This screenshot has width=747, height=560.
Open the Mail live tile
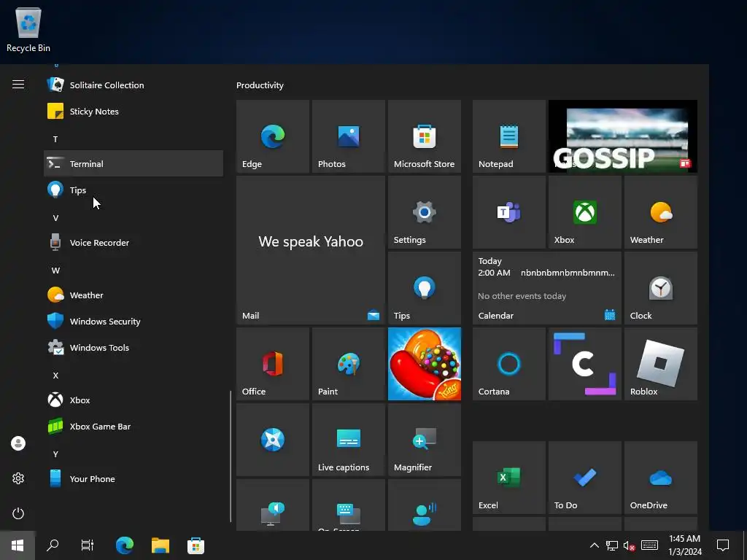point(311,250)
